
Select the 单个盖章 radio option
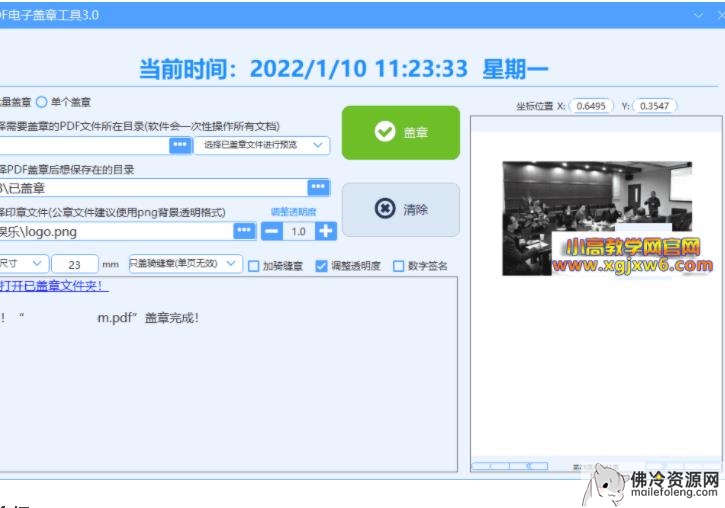(x=42, y=102)
